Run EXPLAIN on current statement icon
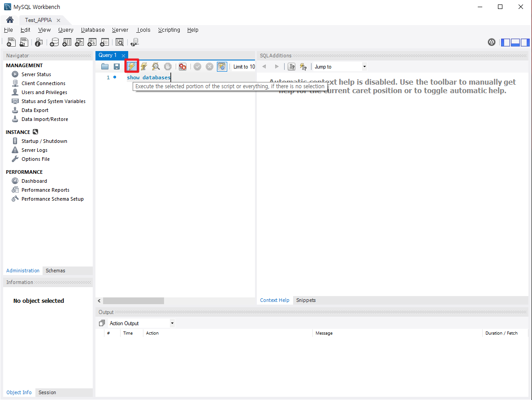 pyautogui.click(x=156, y=66)
